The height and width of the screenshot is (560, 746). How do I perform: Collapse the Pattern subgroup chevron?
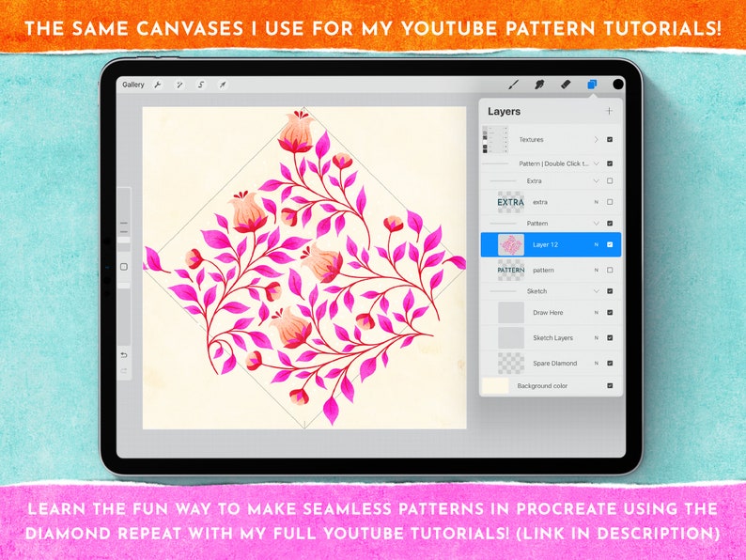pos(596,223)
